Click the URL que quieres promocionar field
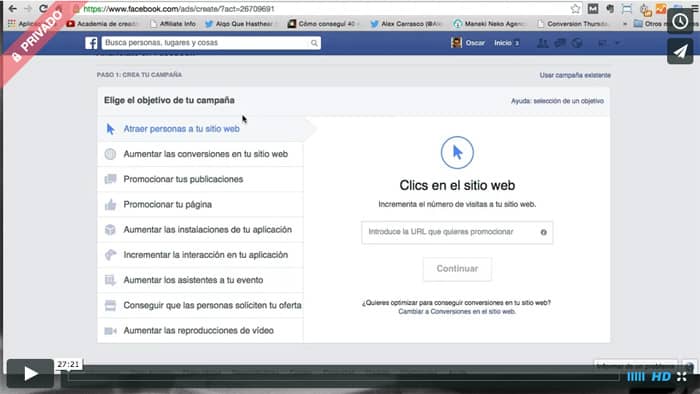This screenshot has height=394, width=700. (457, 232)
